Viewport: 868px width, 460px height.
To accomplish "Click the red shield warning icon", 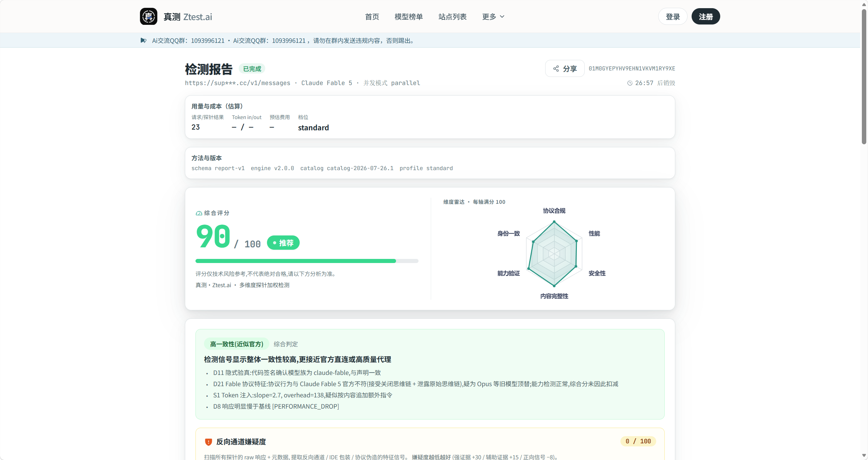I will point(208,442).
